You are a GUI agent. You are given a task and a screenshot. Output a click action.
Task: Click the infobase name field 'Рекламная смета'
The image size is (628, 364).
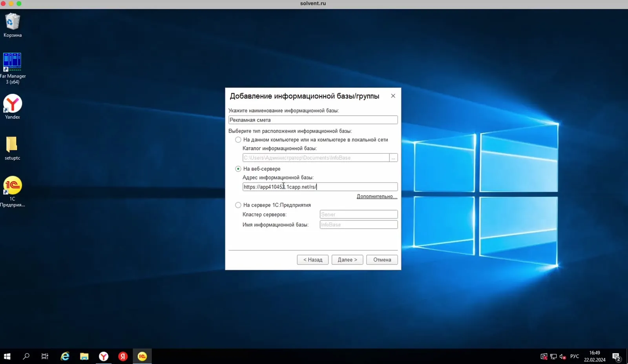(x=313, y=120)
